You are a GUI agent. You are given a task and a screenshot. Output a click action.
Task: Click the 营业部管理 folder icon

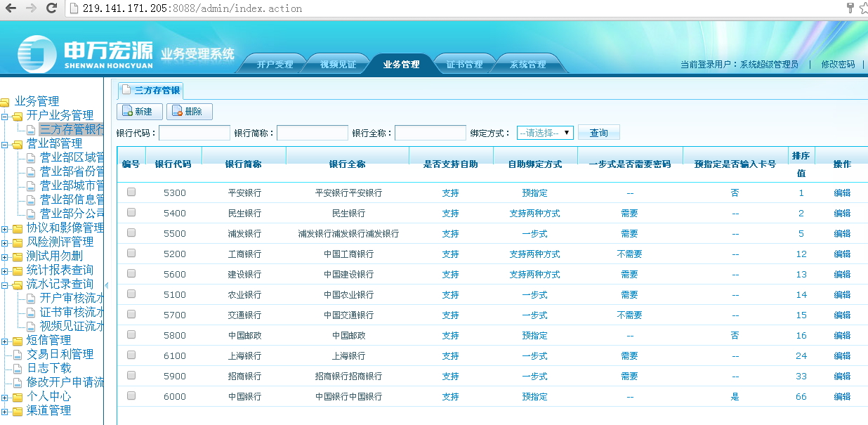click(18, 144)
